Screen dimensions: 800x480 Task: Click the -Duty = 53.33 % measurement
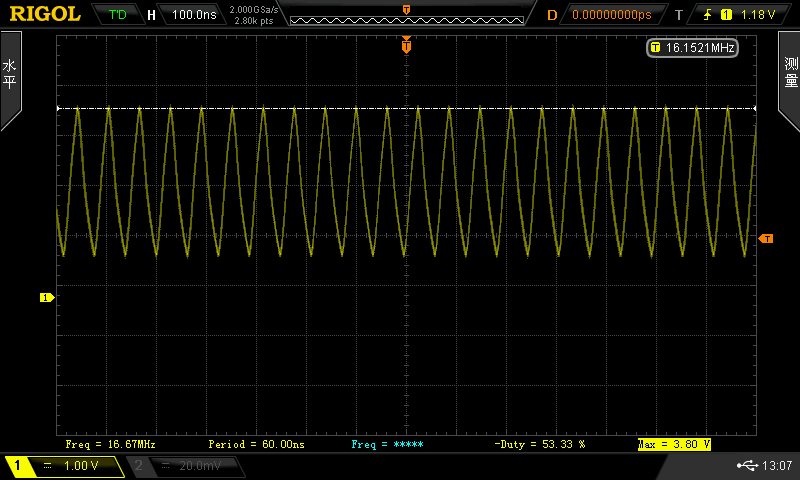click(x=540, y=444)
